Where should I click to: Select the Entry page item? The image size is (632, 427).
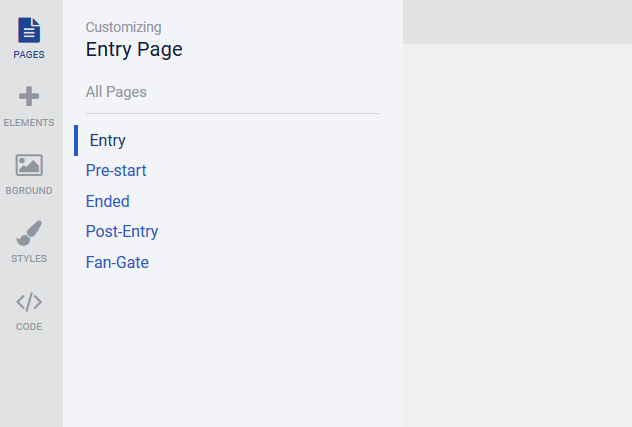[107, 140]
